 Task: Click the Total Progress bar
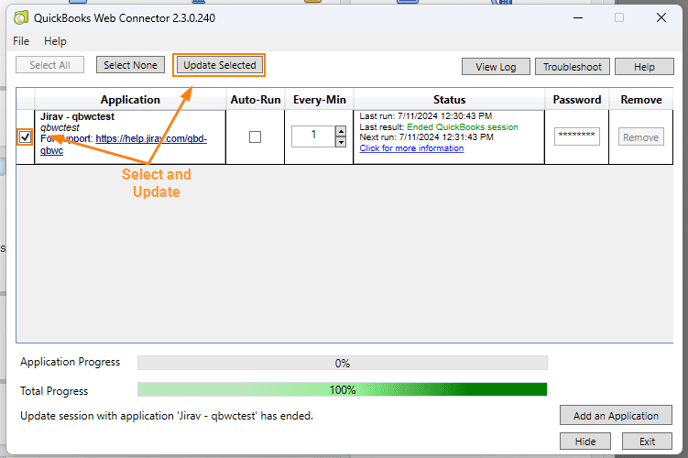pos(342,390)
